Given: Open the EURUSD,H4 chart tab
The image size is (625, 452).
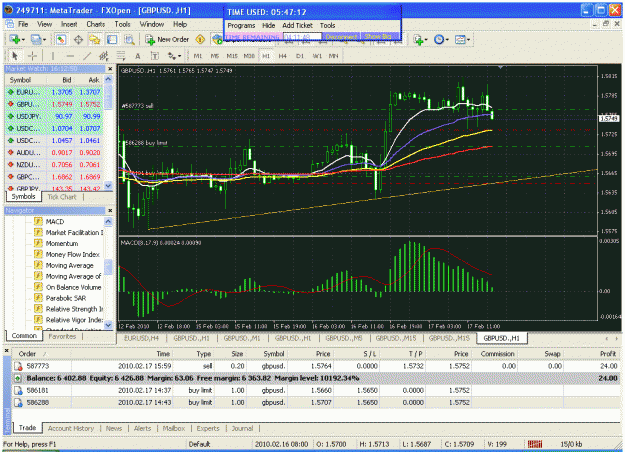Looking at the screenshot, I should [x=142, y=338].
